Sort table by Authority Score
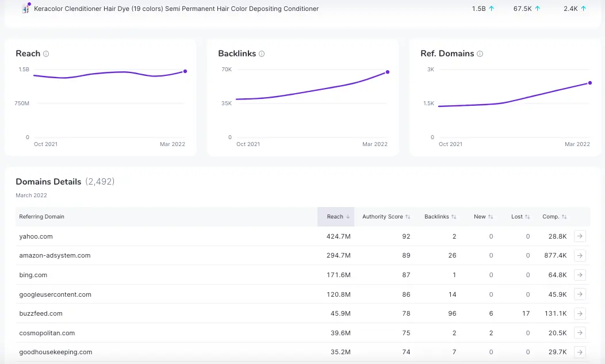The height and width of the screenshot is (364, 605). point(386,217)
